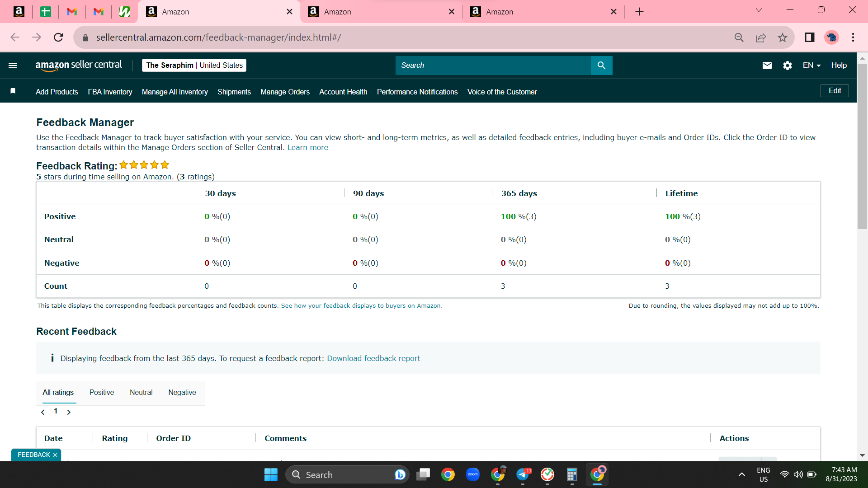Viewport: 868px width, 488px height.
Task: Open Shipments in the navigation bar
Action: (x=234, y=92)
